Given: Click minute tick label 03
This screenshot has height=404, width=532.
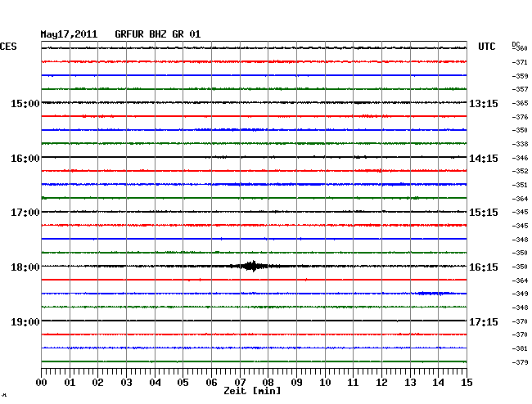Looking at the screenshot, I should tap(126, 383).
